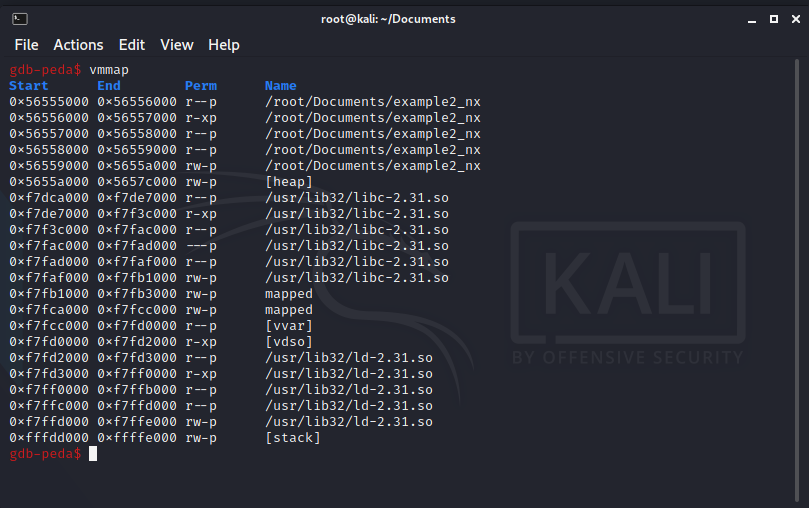This screenshot has height=508, width=809.
Task: Click end address 0xf7ffe000
Action: [x=137, y=421]
